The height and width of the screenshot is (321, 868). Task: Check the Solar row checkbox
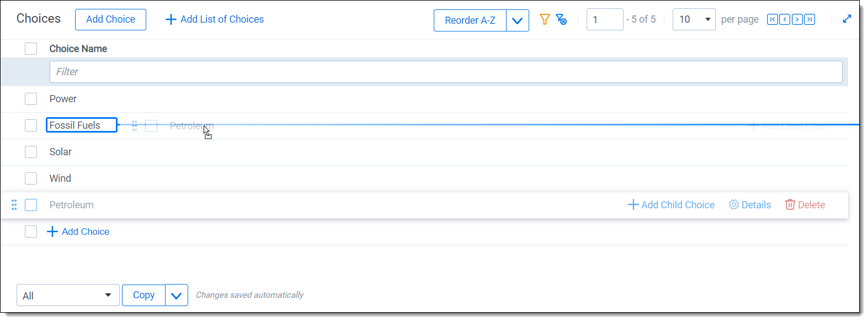tap(31, 152)
